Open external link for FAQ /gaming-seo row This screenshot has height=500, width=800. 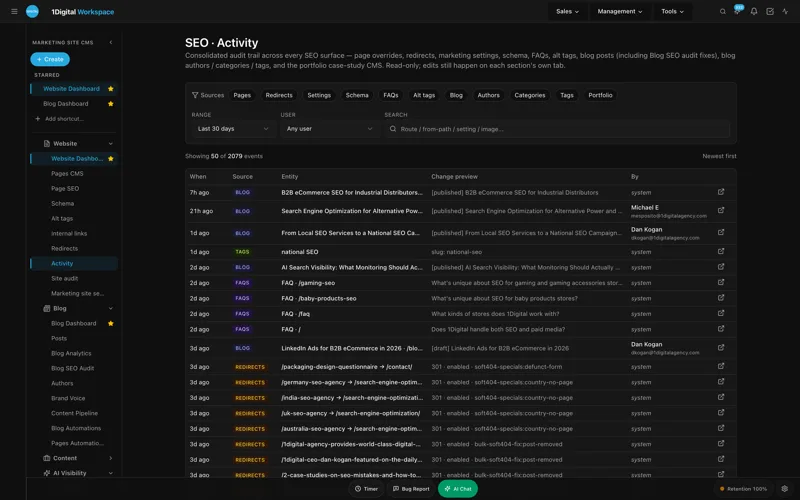click(x=721, y=282)
